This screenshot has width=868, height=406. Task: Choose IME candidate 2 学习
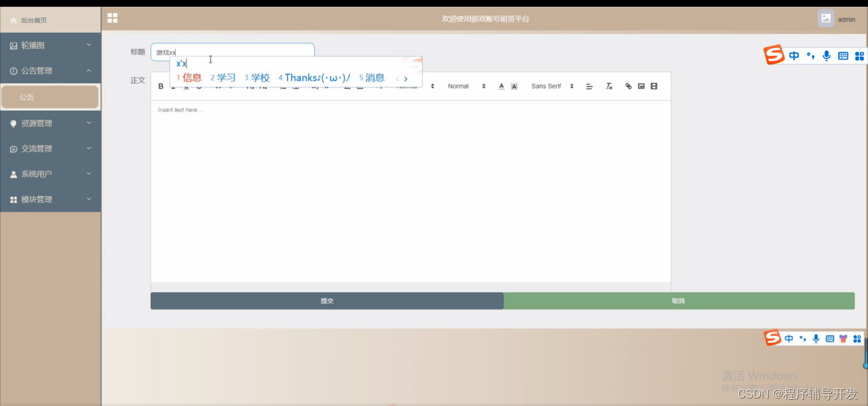tap(223, 78)
